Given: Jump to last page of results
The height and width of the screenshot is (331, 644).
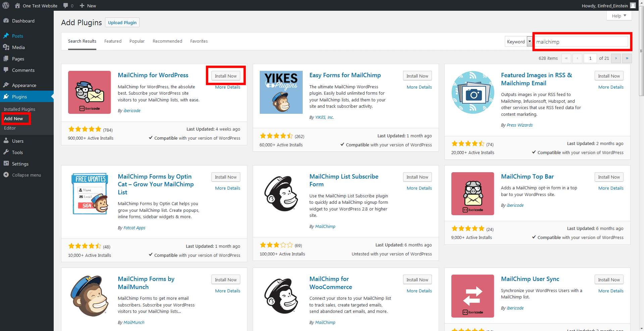Looking at the screenshot, I should coord(627,58).
